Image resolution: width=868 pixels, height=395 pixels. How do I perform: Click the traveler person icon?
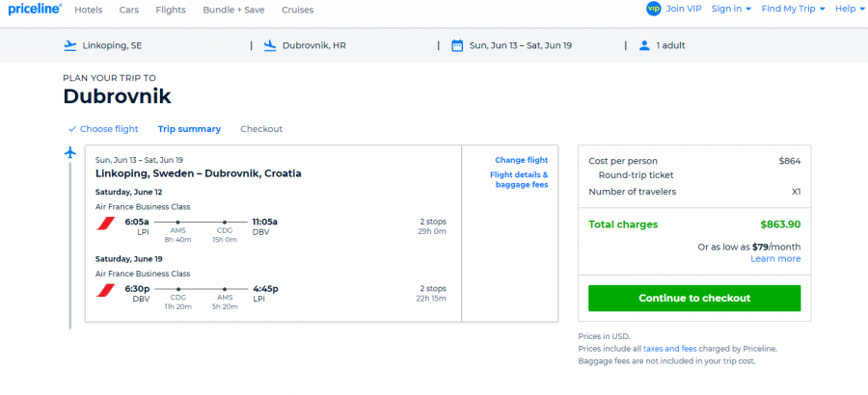[644, 45]
